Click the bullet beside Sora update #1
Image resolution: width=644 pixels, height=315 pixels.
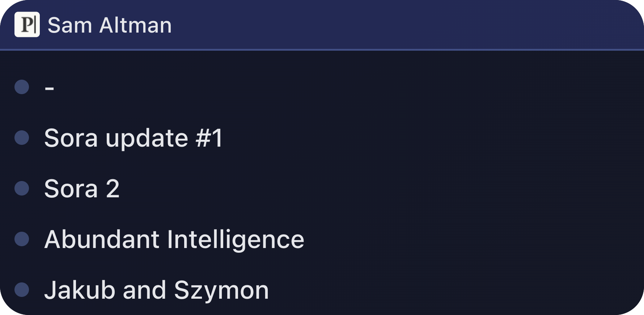coord(22,138)
